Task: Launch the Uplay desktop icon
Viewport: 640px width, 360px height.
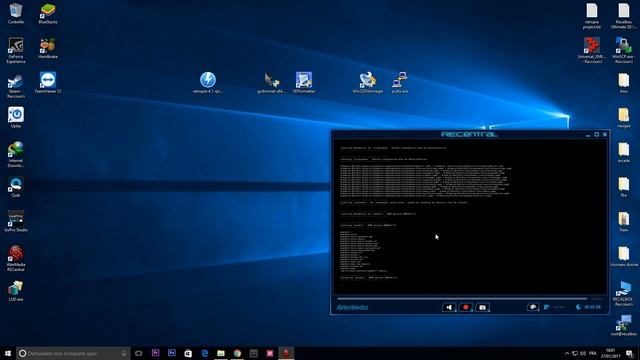Action: click(x=16, y=117)
